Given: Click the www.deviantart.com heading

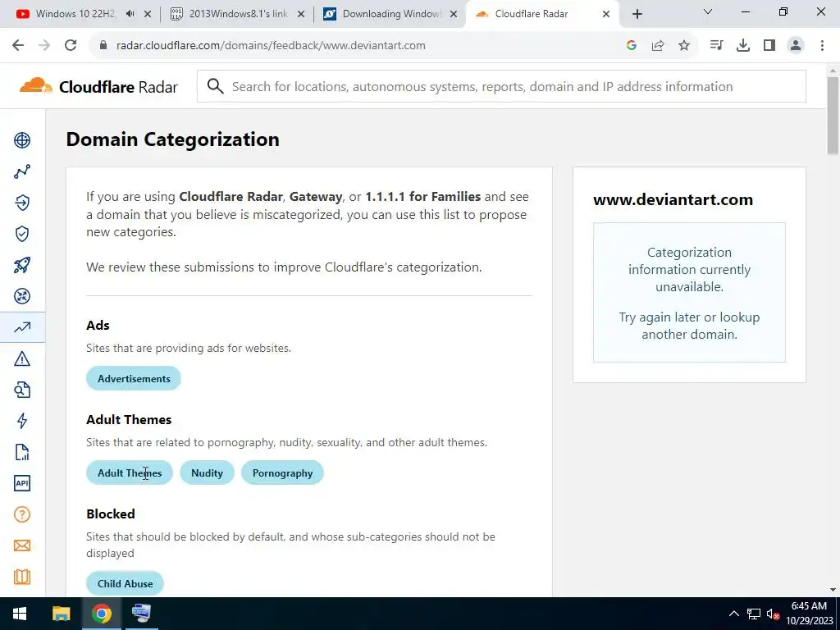Looking at the screenshot, I should (673, 199).
